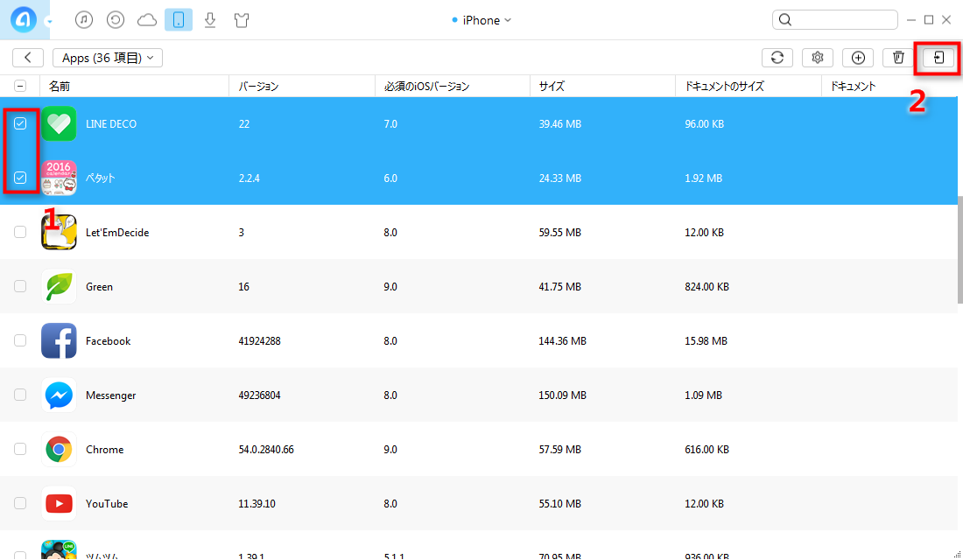Screen dimensions: 963x560
Task: Check the Facebook checkbox
Action: [x=20, y=340]
